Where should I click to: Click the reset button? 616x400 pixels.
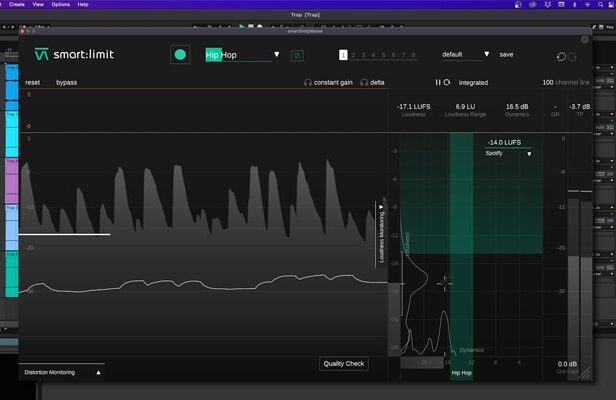(33, 83)
